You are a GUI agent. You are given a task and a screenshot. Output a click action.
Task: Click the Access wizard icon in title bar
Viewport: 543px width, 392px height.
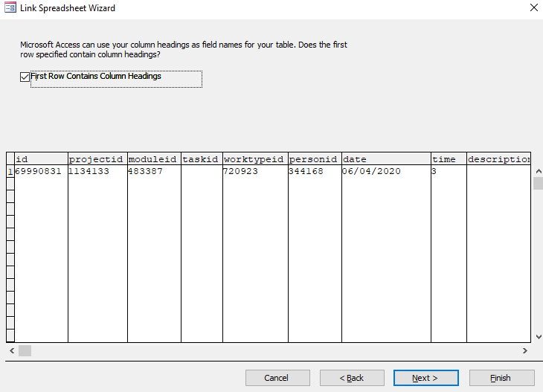[10, 8]
